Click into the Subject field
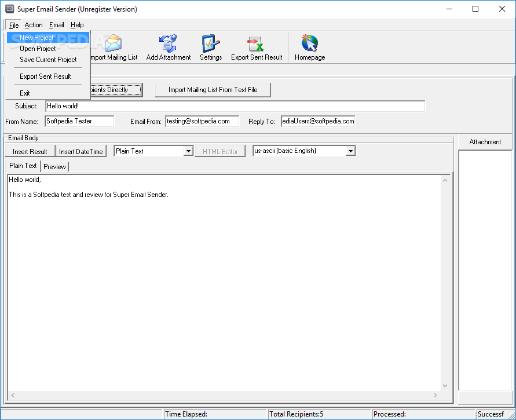This screenshot has width=516, height=420. pyautogui.click(x=235, y=106)
